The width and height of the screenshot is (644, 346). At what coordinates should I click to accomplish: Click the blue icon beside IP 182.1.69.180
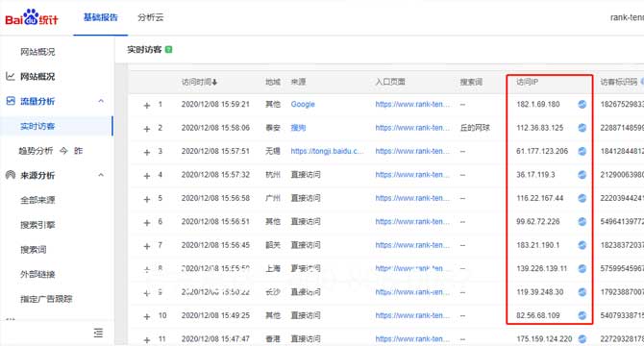pyautogui.click(x=582, y=104)
